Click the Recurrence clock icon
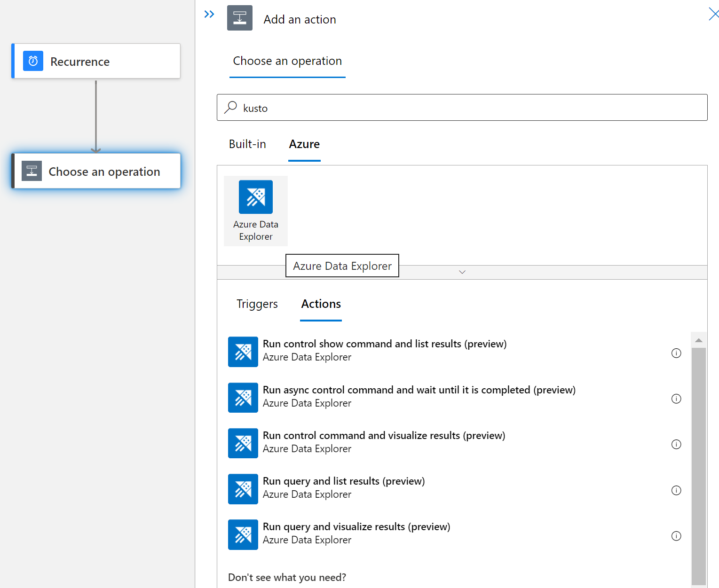 pyautogui.click(x=33, y=61)
